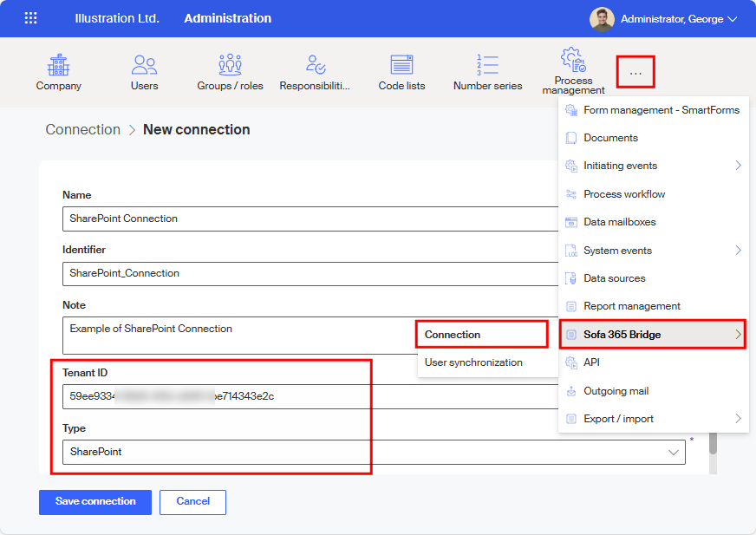Viewport: 756px width, 535px height.
Task: Open the Groups / roles icon
Action: pyautogui.click(x=230, y=65)
